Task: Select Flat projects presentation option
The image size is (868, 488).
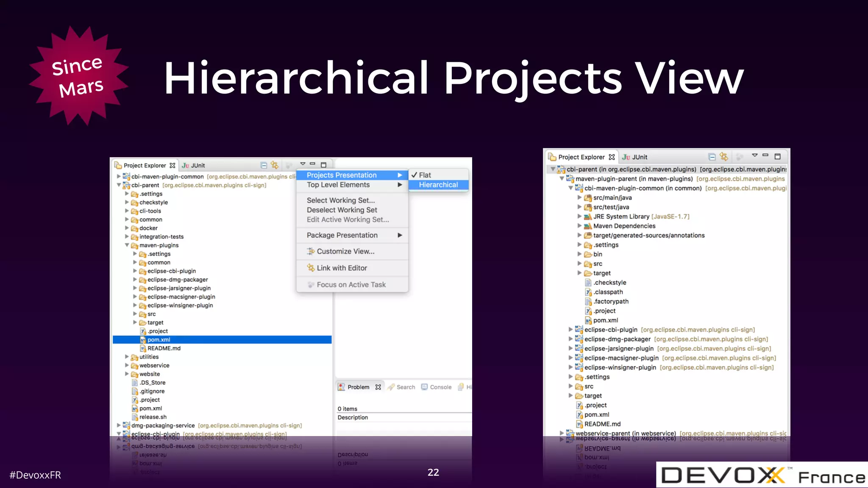Action: [439, 175]
